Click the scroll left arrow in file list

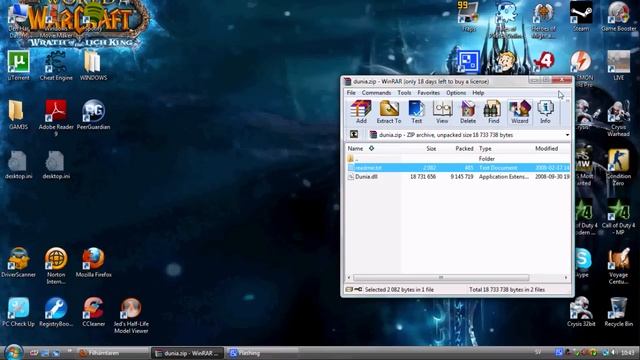coord(349,278)
